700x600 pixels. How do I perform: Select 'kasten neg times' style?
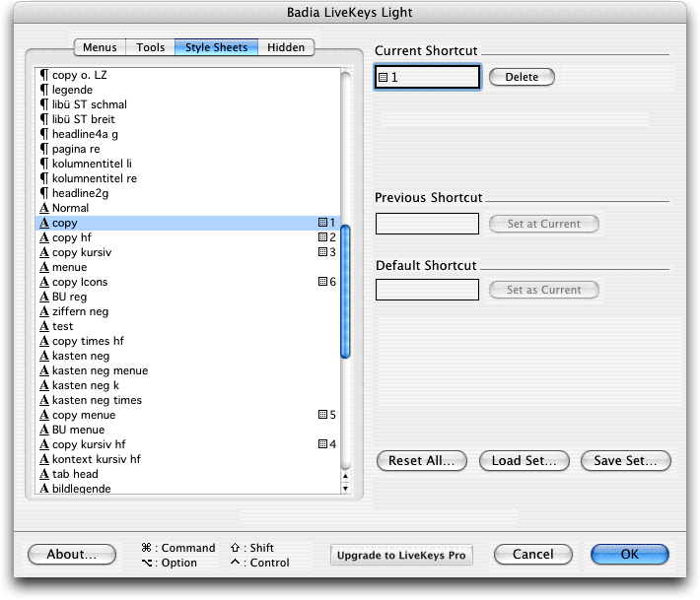point(187,400)
